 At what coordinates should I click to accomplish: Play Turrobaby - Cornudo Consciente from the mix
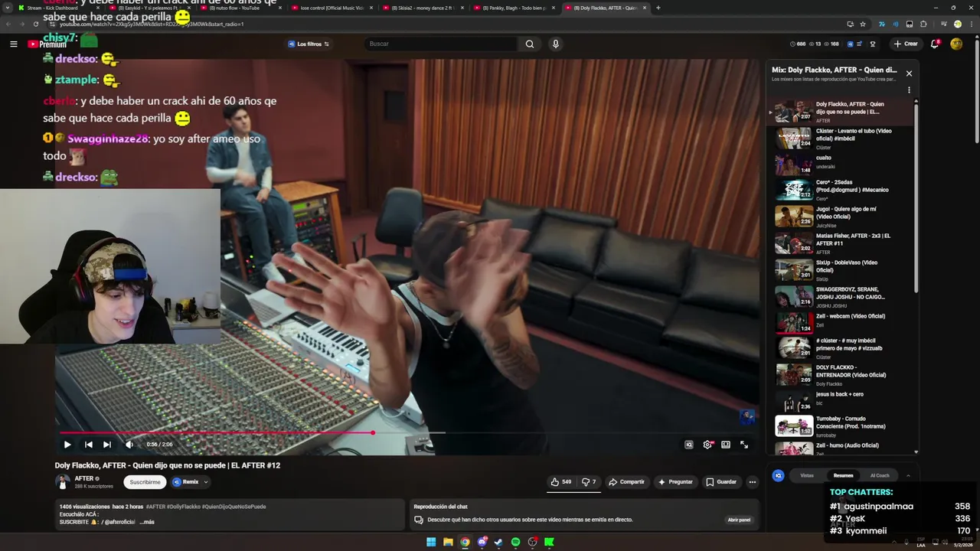pyautogui.click(x=842, y=426)
